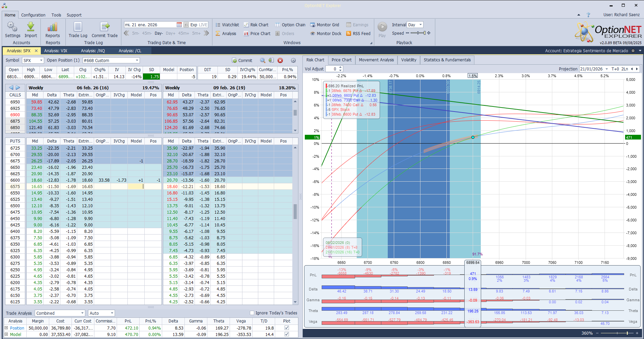Image resolution: width=644 pixels, height=339 pixels.
Task: Decrease playback speed with minus button
Action: 407,33
